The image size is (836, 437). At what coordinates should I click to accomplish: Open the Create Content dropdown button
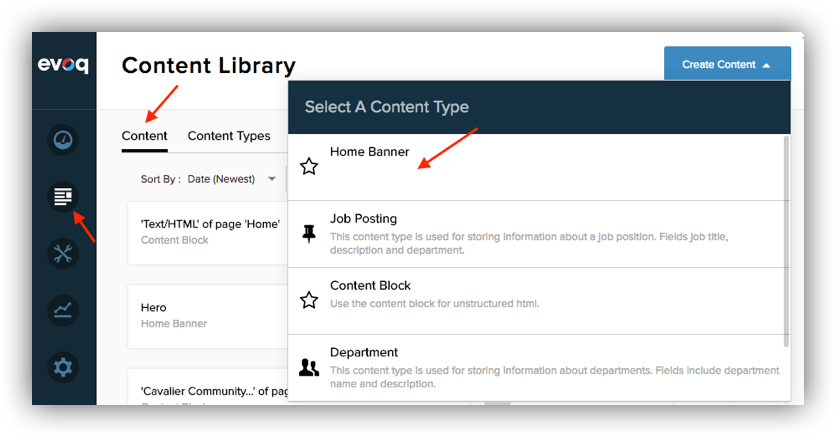tap(726, 65)
